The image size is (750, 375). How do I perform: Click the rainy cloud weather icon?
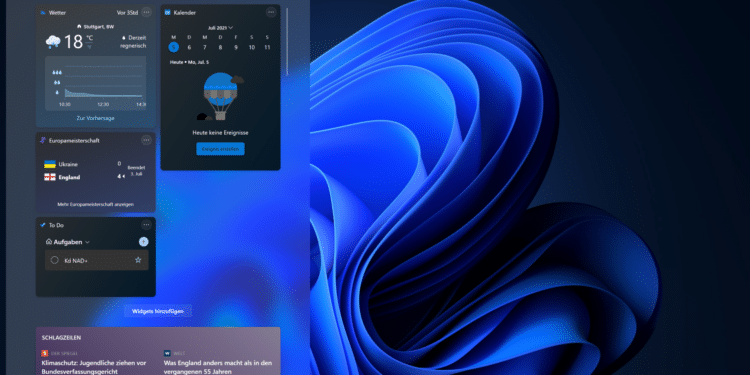[53, 42]
